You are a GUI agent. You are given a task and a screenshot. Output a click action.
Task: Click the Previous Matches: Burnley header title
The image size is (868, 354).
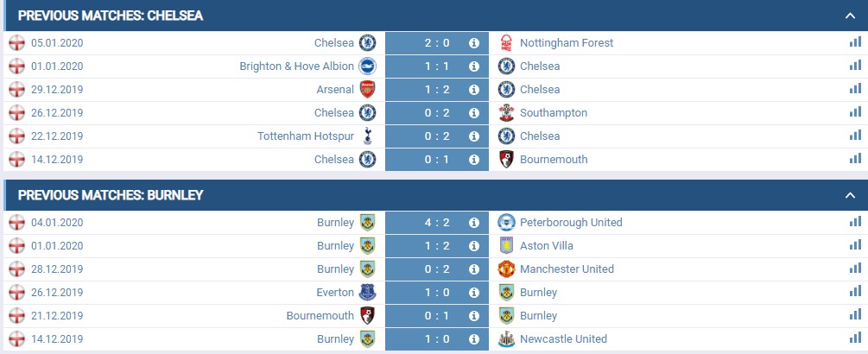(111, 195)
